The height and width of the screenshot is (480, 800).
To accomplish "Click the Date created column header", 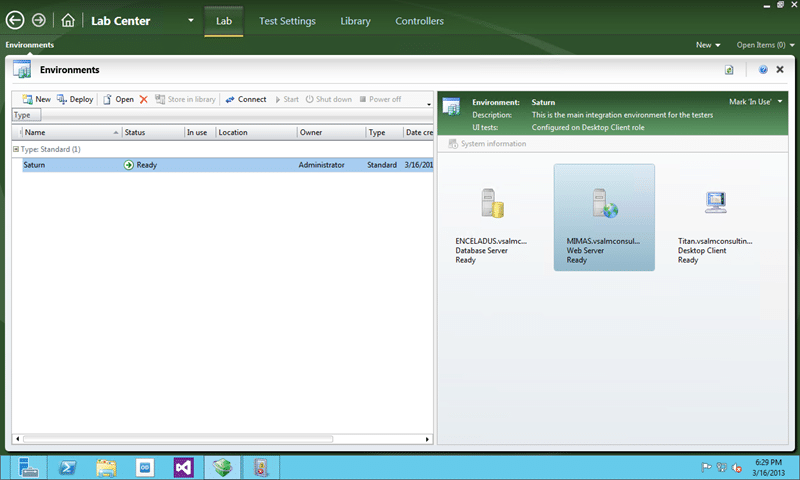I will pos(418,132).
